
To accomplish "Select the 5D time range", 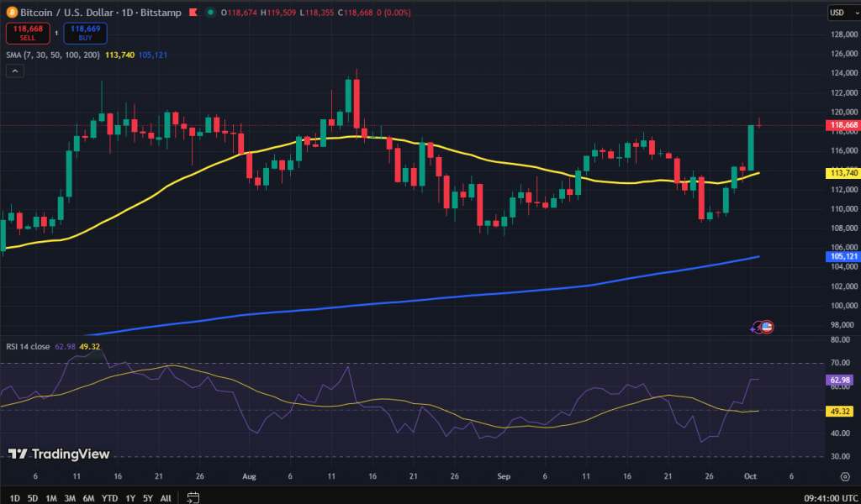I will coord(33,498).
